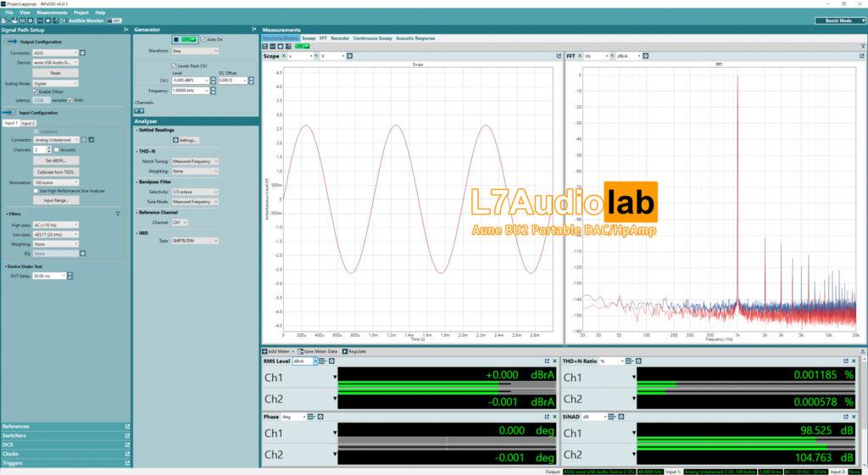Click the generator Frequency field

tap(191, 91)
